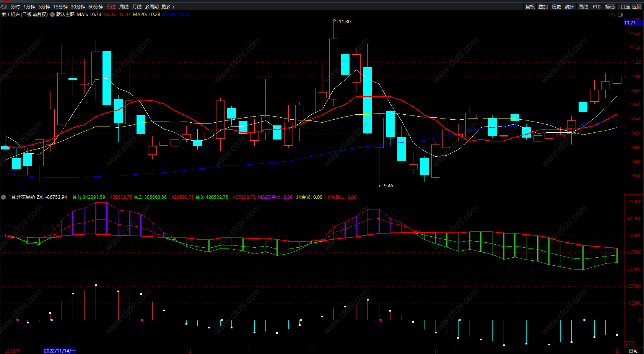Click the 9.46 low price marker
Image resolution: width=644 pixels, height=354 pixels.
pyautogui.click(x=388, y=186)
